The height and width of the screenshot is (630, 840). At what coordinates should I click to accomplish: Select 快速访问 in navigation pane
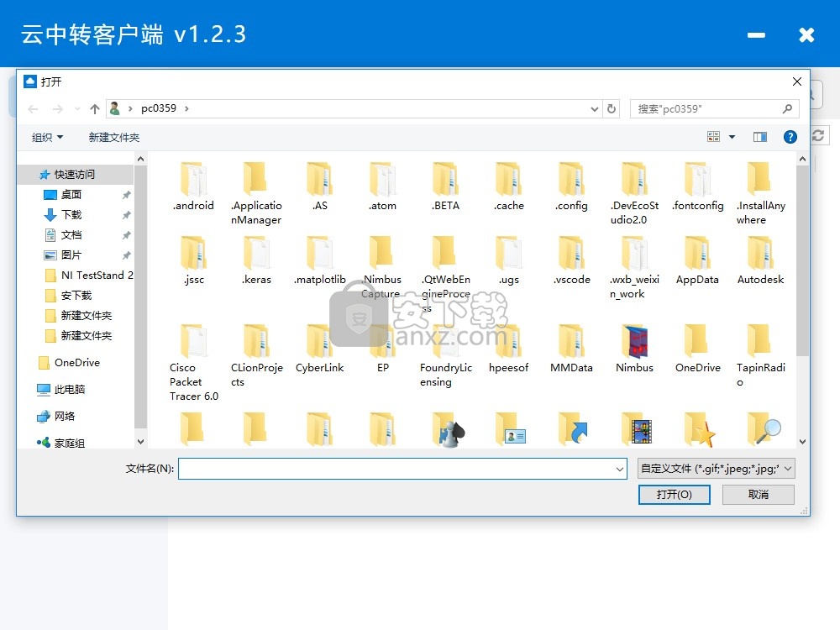tap(75, 175)
